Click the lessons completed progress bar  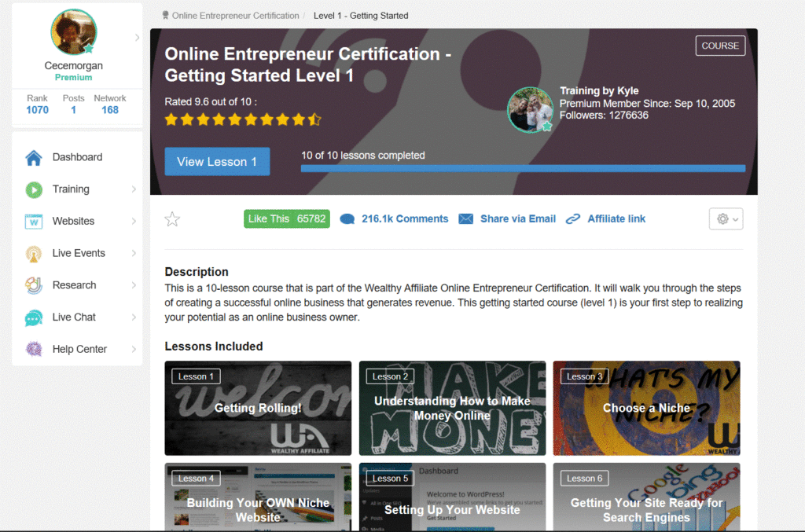pos(523,168)
